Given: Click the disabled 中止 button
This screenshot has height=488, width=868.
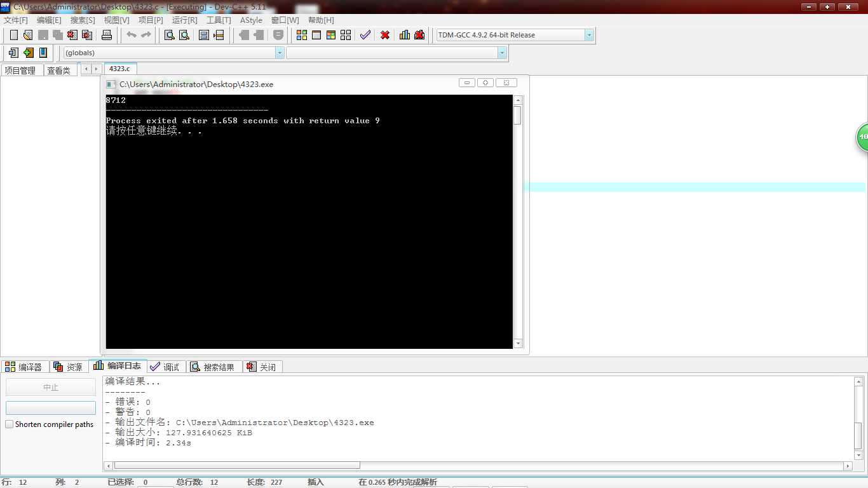Looking at the screenshot, I should [51, 387].
